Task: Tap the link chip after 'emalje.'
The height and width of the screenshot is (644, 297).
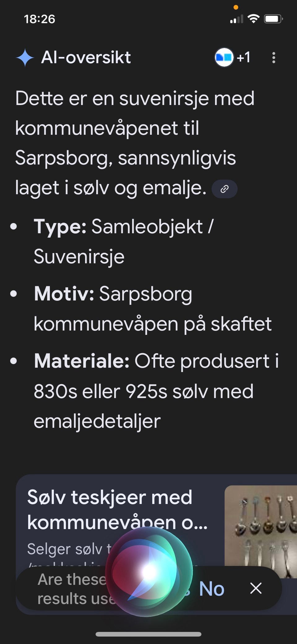Action: (224, 189)
